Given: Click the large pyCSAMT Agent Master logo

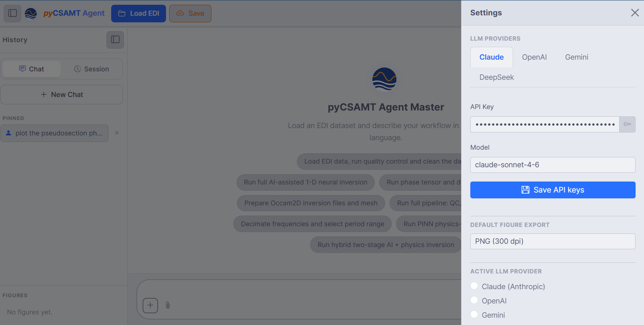Looking at the screenshot, I should 384,79.
